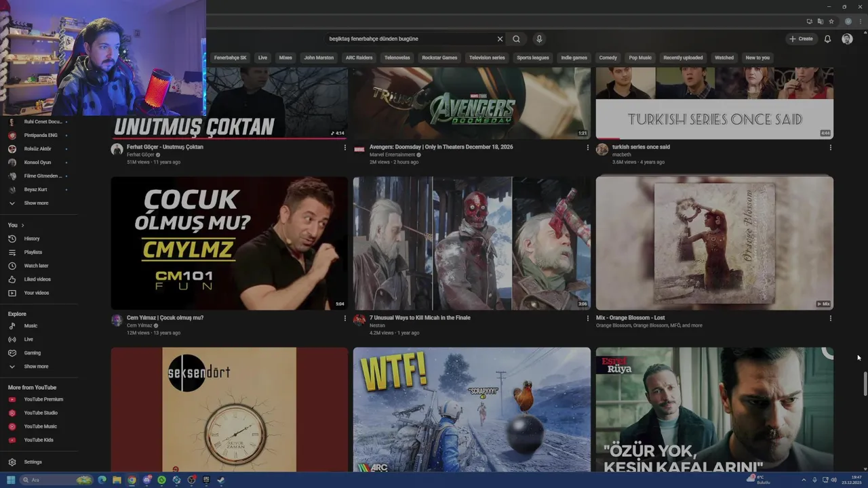Viewport: 868px width, 488px height.
Task: Open the YouTube account avatar menu
Action: click(x=847, y=39)
